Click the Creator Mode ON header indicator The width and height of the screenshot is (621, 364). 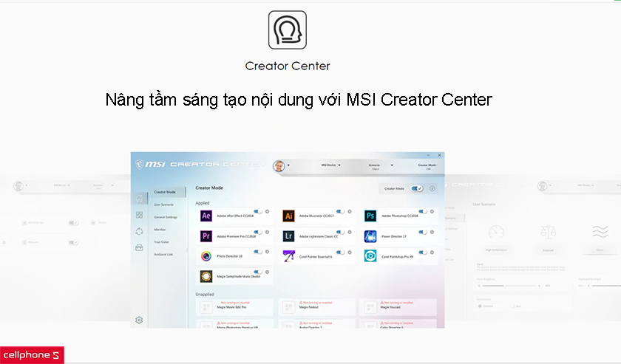click(427, 167)
